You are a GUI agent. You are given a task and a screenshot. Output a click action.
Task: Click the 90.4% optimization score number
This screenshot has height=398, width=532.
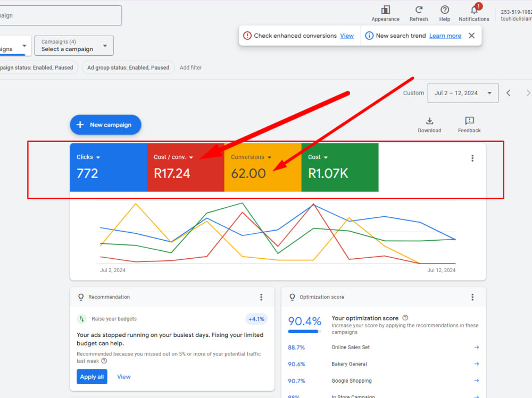point(304,321)
